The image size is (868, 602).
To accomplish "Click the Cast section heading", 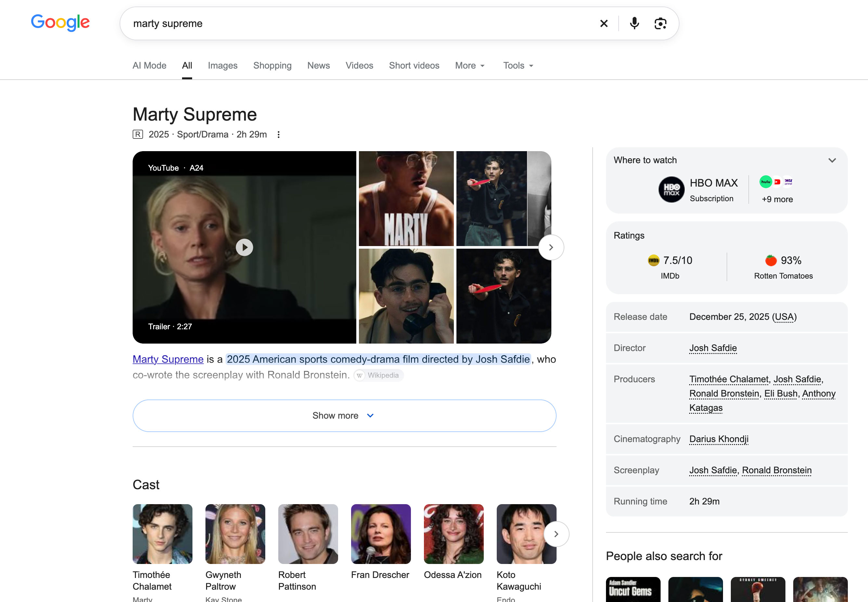I will (146, 485).
